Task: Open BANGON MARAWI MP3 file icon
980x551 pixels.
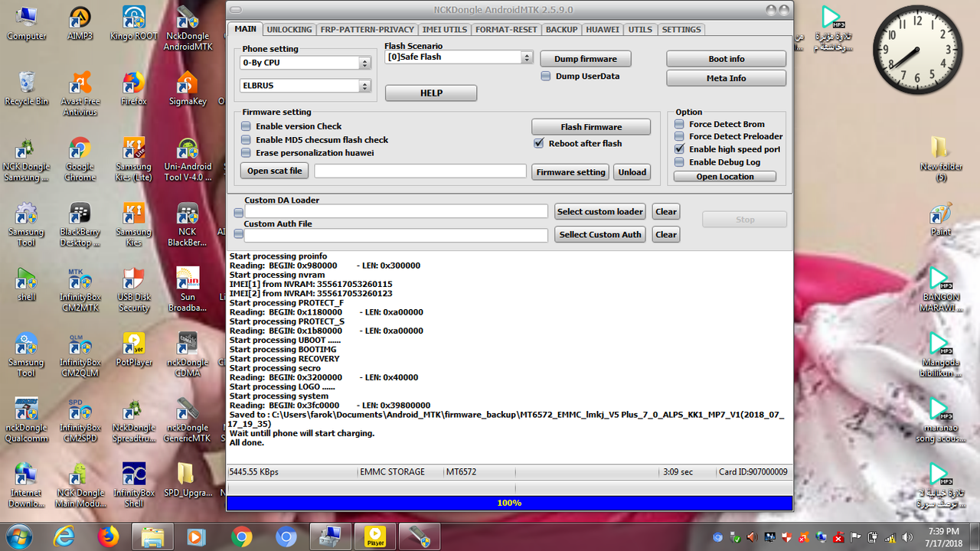Action: (941, 289)
